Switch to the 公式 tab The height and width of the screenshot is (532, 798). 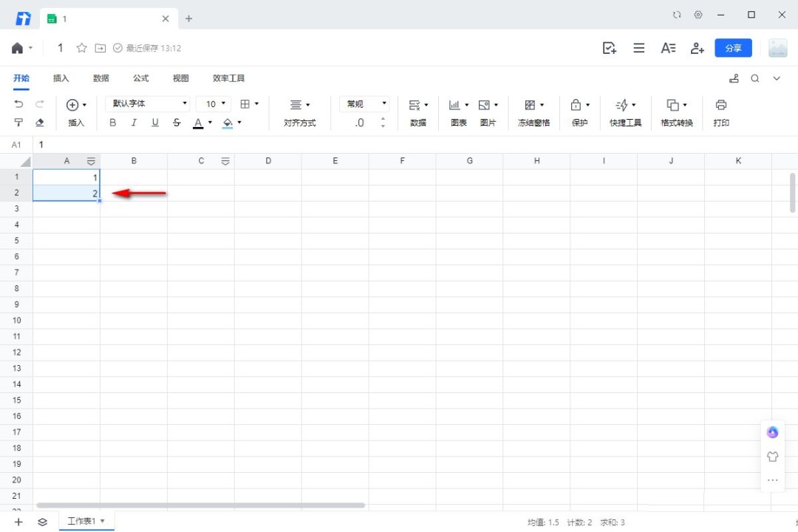(140, 78)
